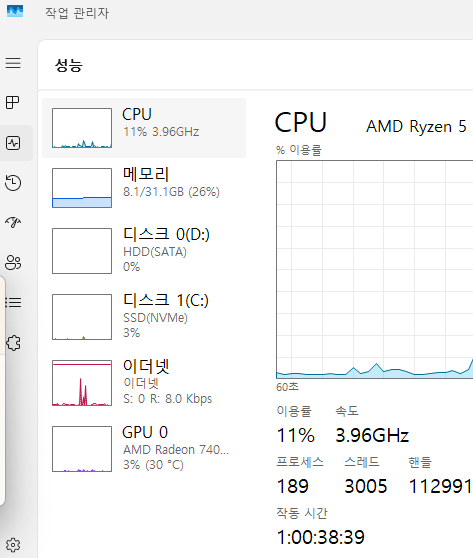
Task: Click the CPU mini usage graph thumbnail
Action: point(82,128)
